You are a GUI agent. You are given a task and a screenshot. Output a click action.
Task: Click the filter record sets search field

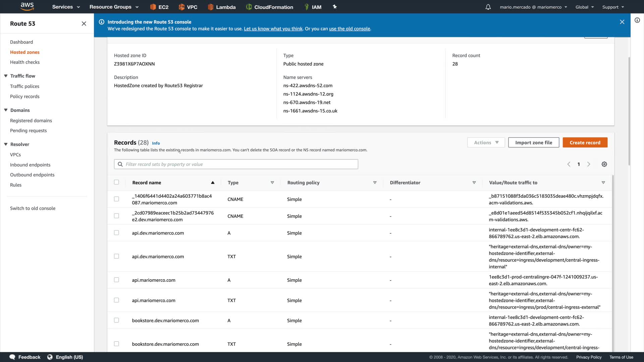click(236, 164)
